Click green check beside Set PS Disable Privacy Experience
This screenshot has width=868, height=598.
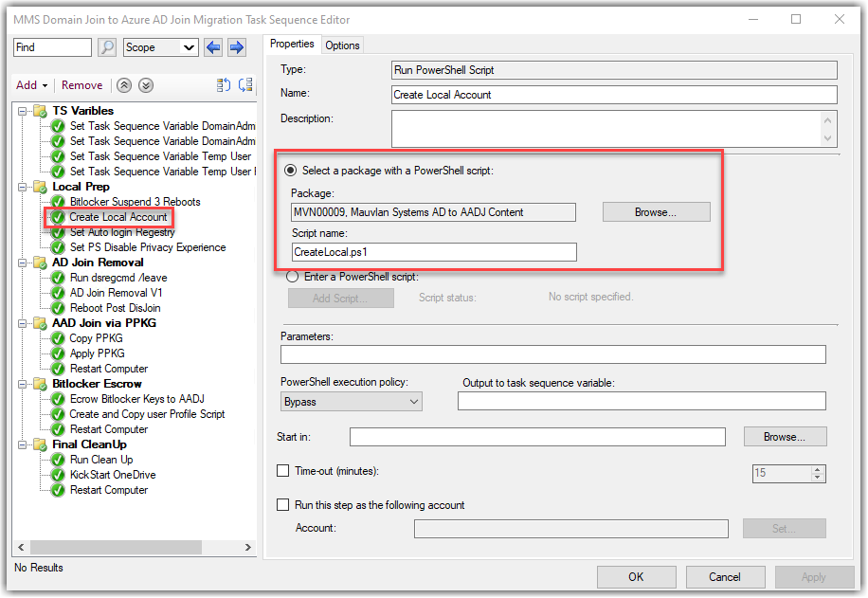click(x=58, y=247)
